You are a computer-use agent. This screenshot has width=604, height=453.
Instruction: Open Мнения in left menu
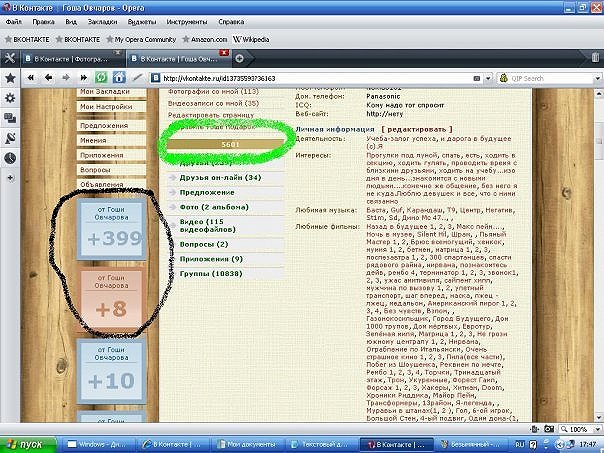point(112,141)
